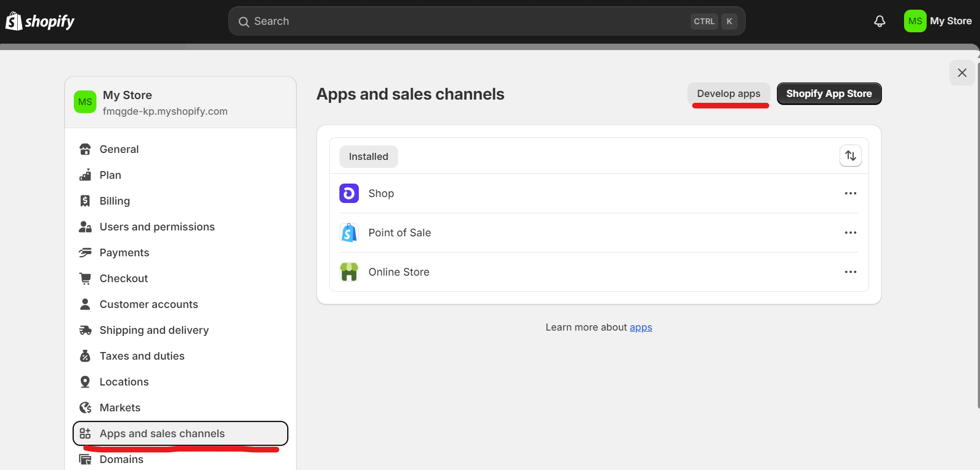Screen dimensions: 980x470
Task: Click the Taxes and duties icon
Action: coord(85,356)
